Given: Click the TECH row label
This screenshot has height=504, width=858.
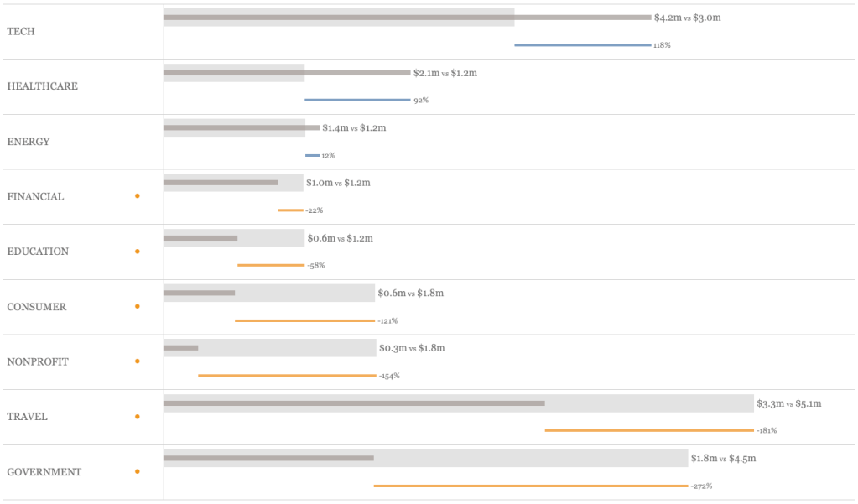Looking at the screenshot, I should coord(21,31).
